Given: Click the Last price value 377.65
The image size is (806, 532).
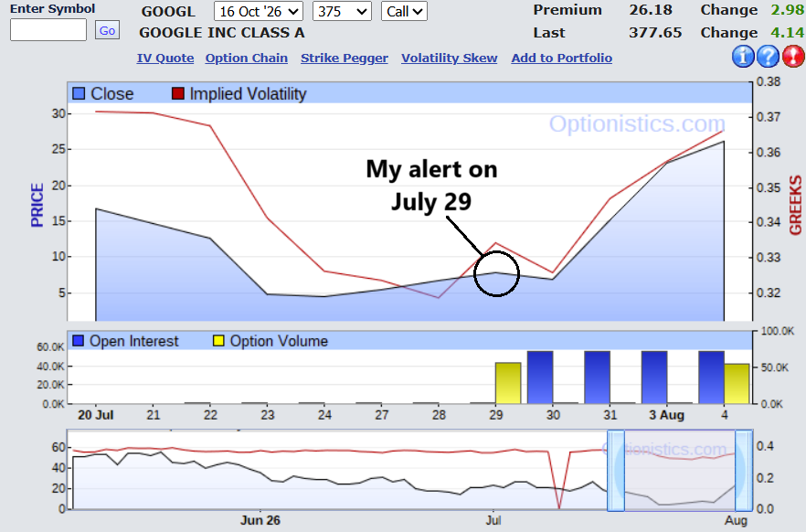Looking at the screenshot, I should point(655,32).
